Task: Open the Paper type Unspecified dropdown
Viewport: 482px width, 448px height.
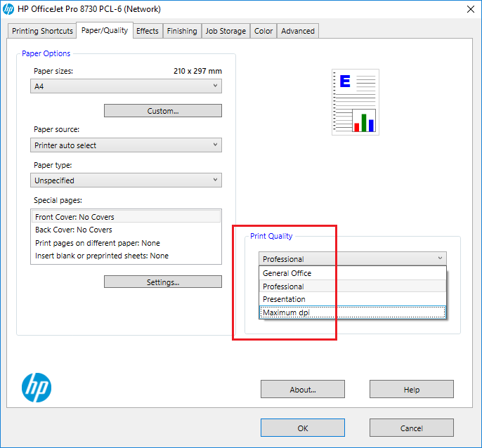Action: click(x=126, y=180)
